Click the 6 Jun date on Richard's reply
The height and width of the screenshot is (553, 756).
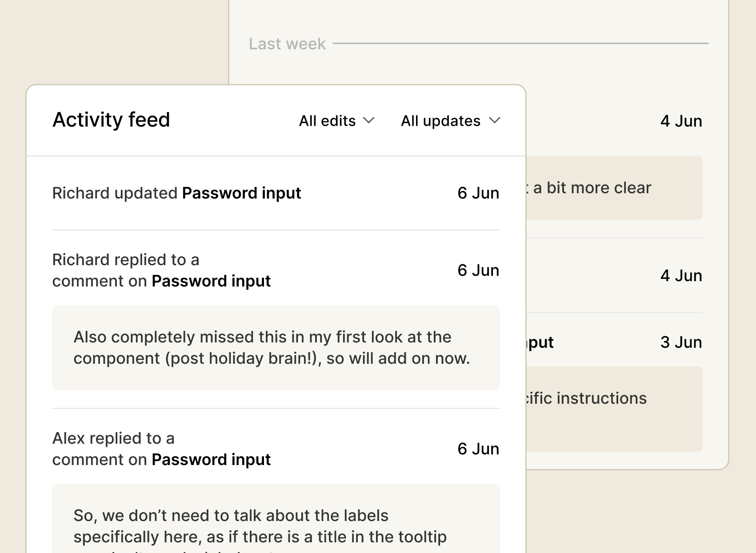point(478,271)
